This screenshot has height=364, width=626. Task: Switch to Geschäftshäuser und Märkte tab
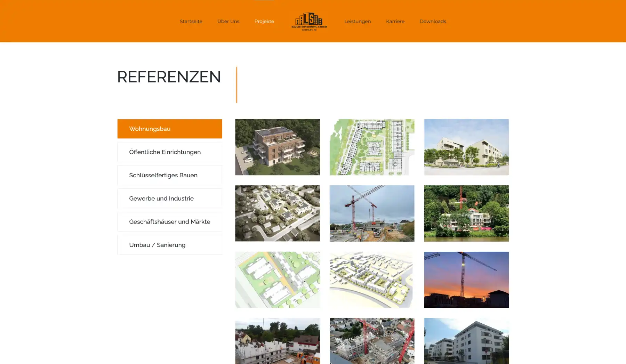click(169, 222)
